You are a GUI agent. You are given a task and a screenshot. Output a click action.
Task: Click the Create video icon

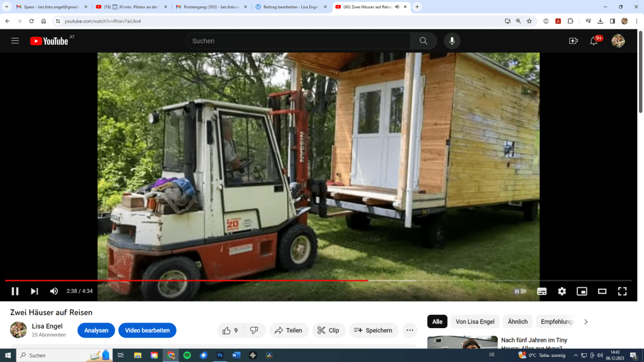click(573, 41)
